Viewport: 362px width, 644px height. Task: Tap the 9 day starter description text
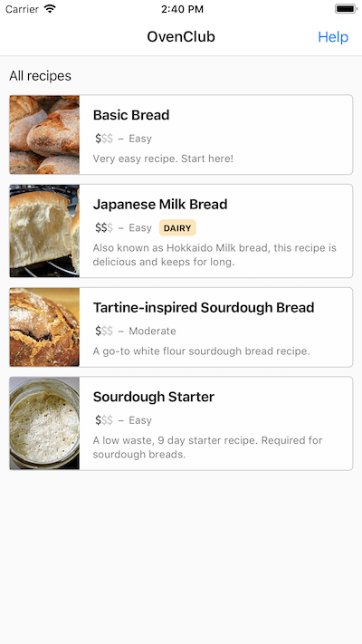[x=207, y=447]
